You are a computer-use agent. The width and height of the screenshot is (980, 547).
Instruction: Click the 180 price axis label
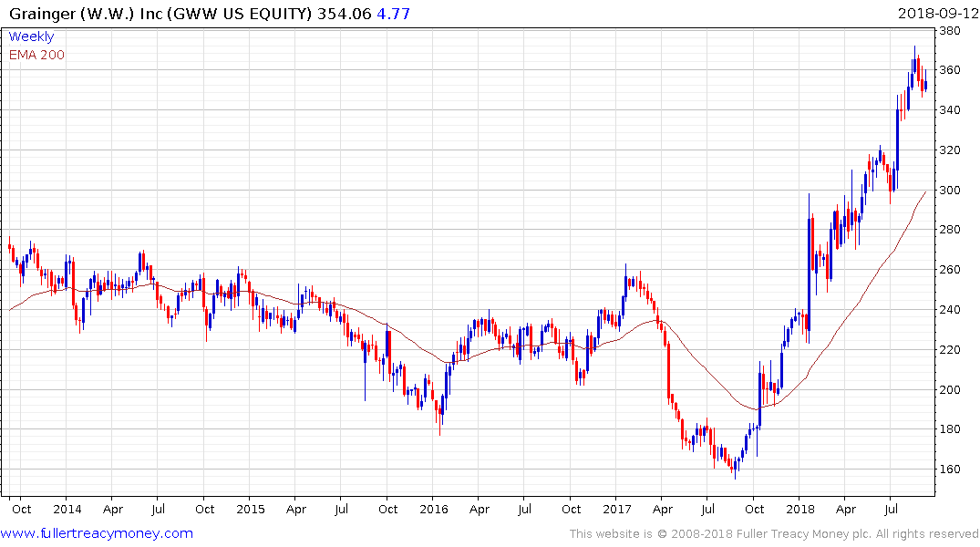coord(949,428)
